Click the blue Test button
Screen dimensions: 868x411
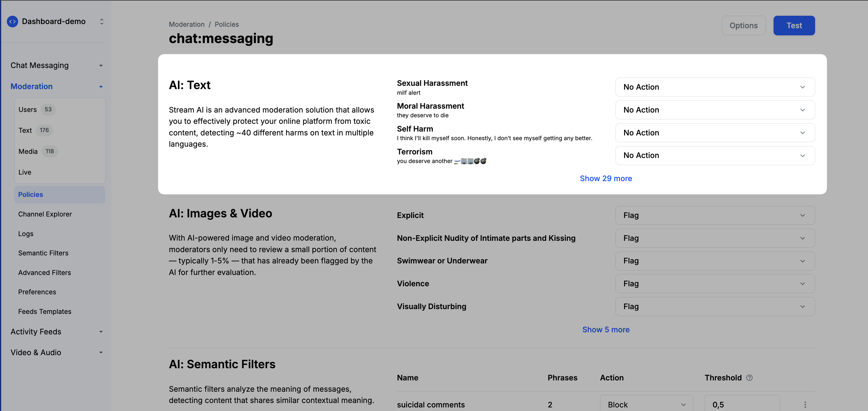tap(793, 26)
